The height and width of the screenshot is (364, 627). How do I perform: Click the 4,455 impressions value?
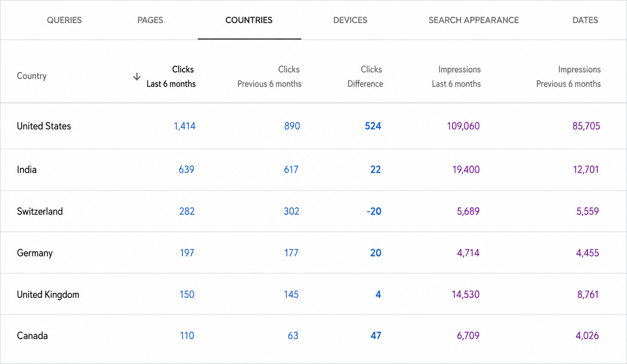point(588,253)
